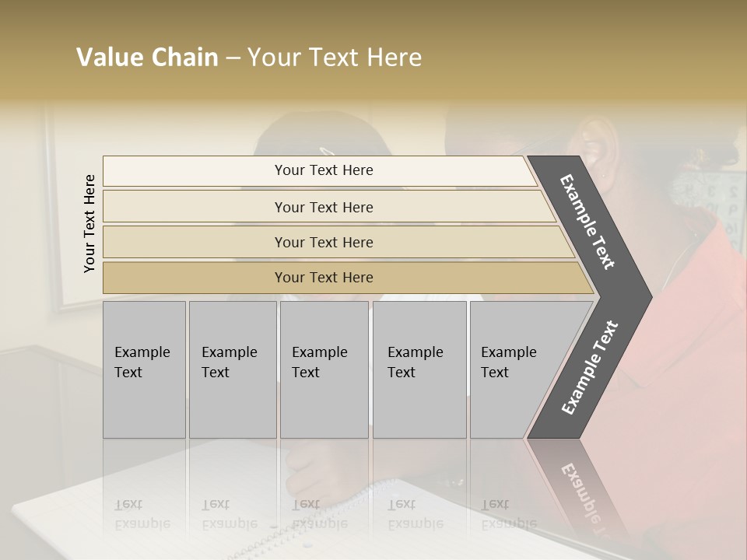Select the second gray 'Example Text' box
This screenshot has height=560, width=747.
[232, 369]
